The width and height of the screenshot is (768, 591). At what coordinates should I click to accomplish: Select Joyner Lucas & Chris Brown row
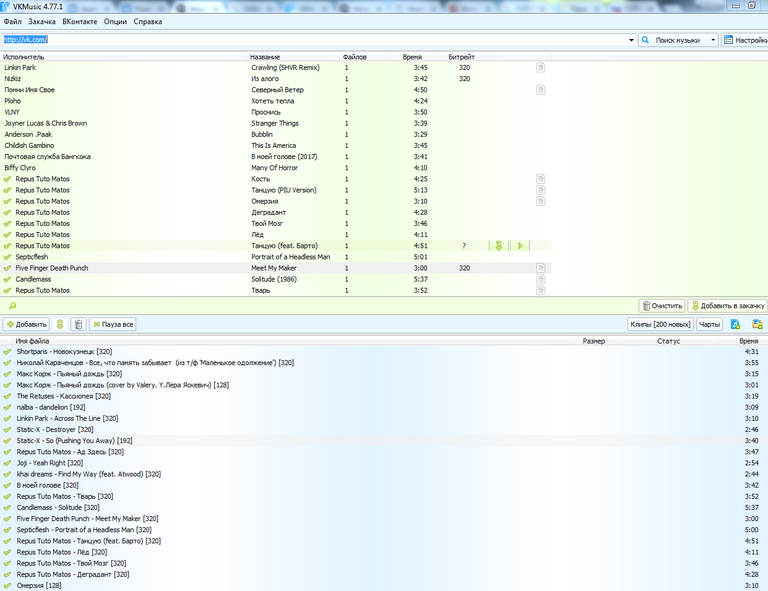(x=276, y=123)
